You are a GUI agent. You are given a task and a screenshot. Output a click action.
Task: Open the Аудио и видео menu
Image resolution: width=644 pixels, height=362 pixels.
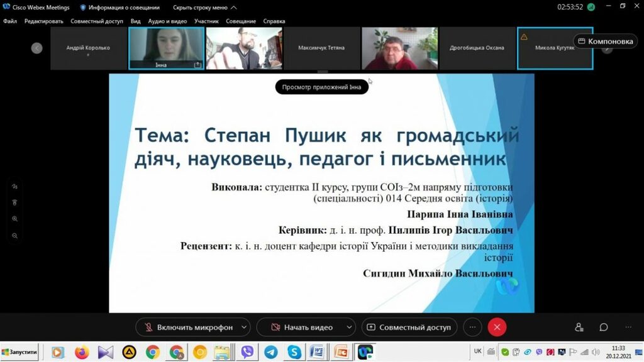[x=167, y=21]
